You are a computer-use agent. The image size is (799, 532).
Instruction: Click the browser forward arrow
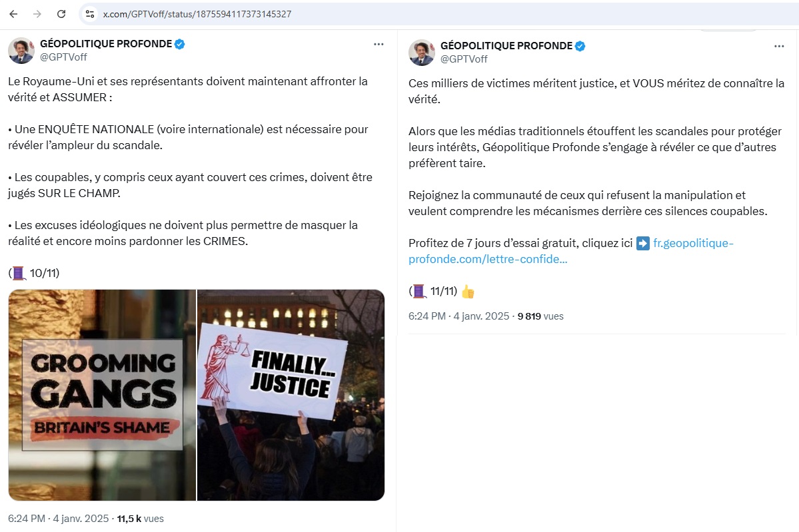pyautogui.click(x=37, y=14)
